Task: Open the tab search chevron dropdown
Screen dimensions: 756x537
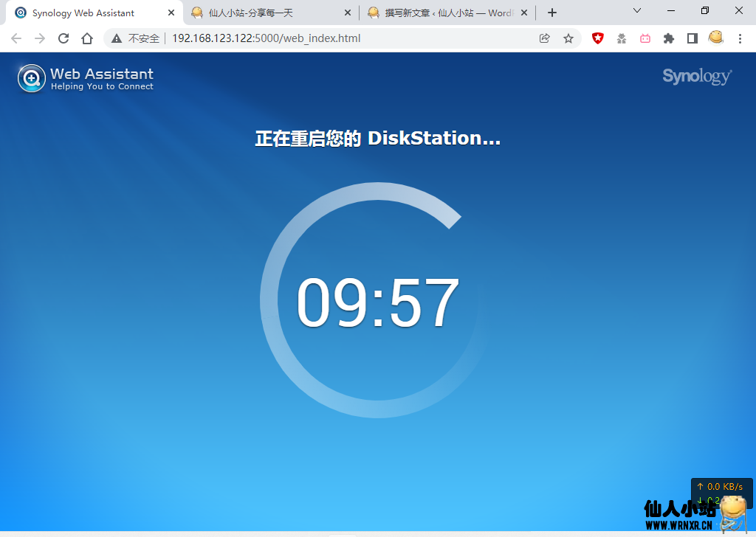Action: tap(636, 12)
